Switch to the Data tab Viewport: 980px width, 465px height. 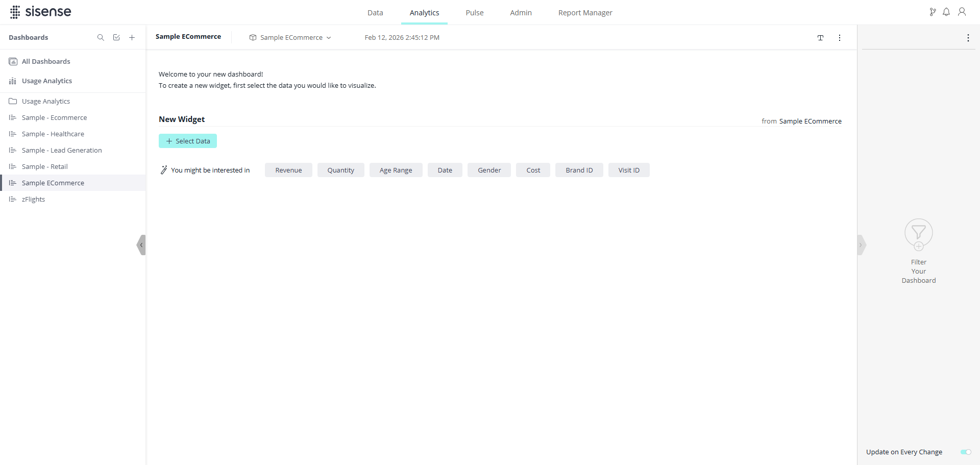375,13
